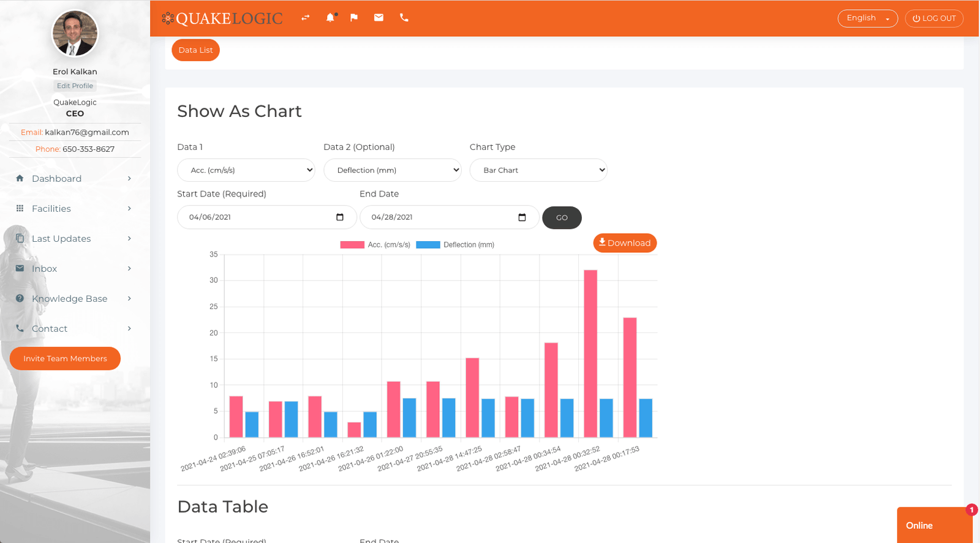Image resolution: width=980 pixels, height=543 pixels.
Task: Click the phone icon in top bar
Action: [x=404, y=18]
